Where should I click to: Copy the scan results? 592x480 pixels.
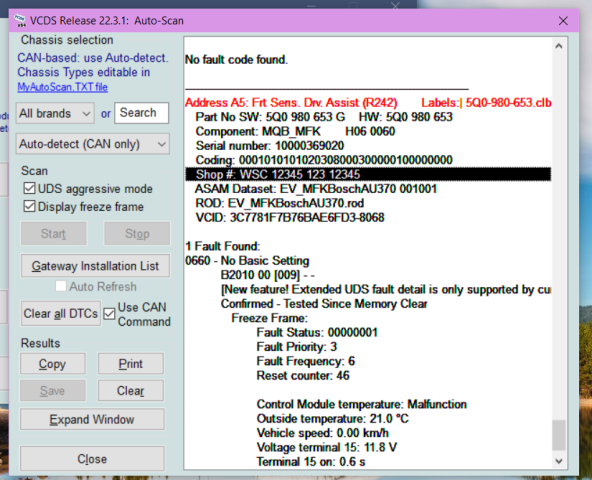pos(52,364)
